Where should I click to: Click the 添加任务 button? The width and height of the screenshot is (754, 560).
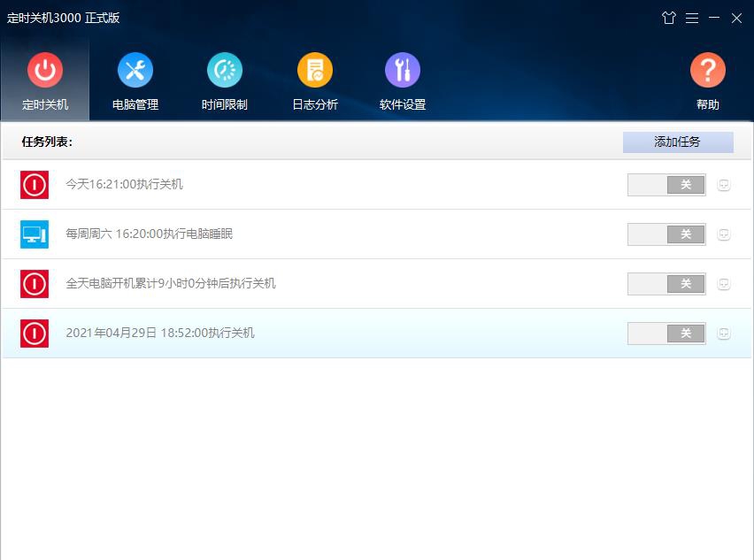tap(678, 142)
